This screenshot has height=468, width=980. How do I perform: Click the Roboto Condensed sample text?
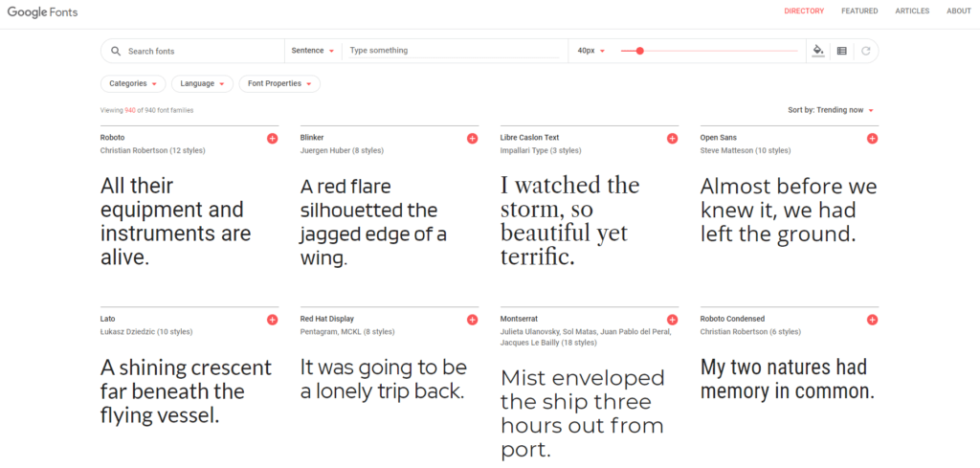click(x=787, y=379)
